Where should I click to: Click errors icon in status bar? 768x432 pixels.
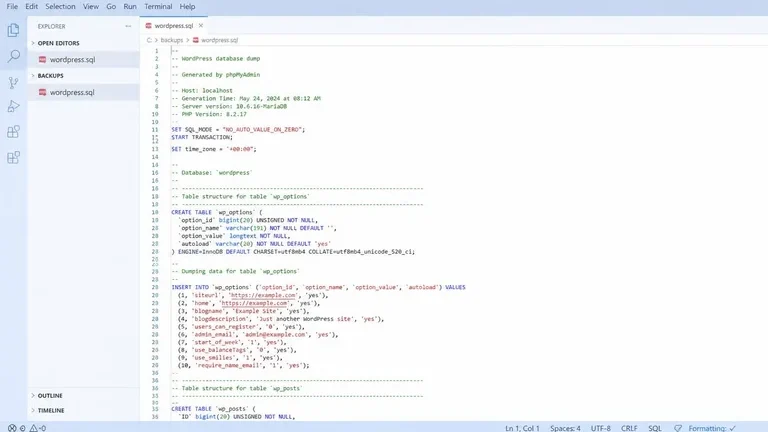point(12,428)
